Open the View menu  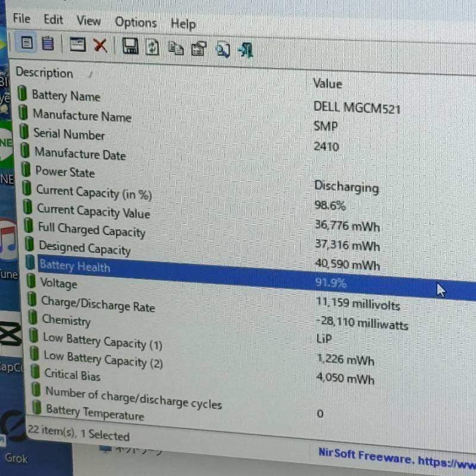point(89,21)
